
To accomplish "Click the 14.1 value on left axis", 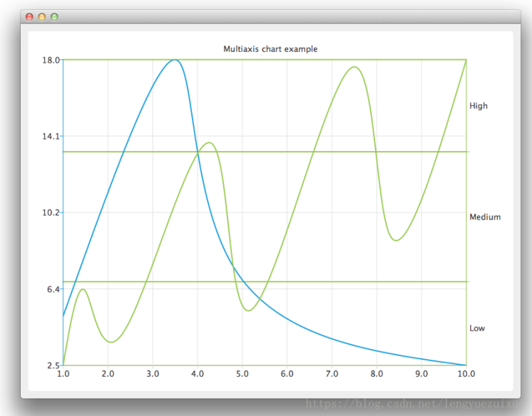I will (51, 136).
